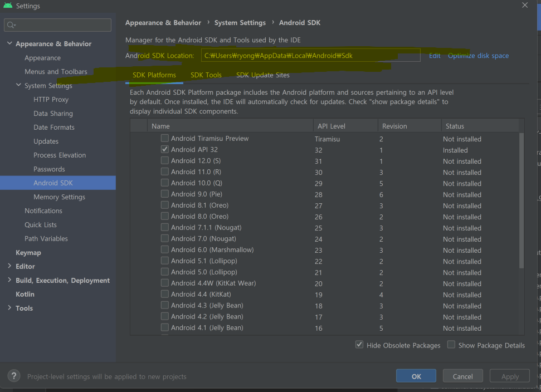
Task: Open Kotlin settings
Action: click(x=25, y=294)
